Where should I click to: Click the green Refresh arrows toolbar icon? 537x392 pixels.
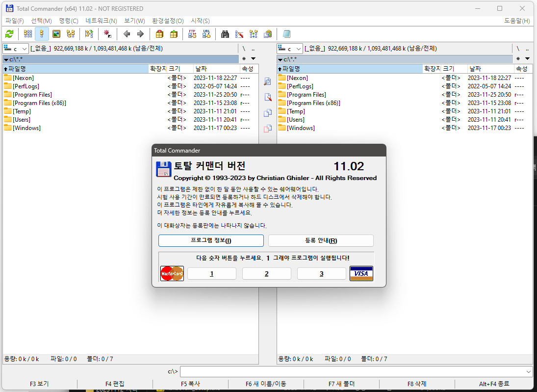point(9,34)
